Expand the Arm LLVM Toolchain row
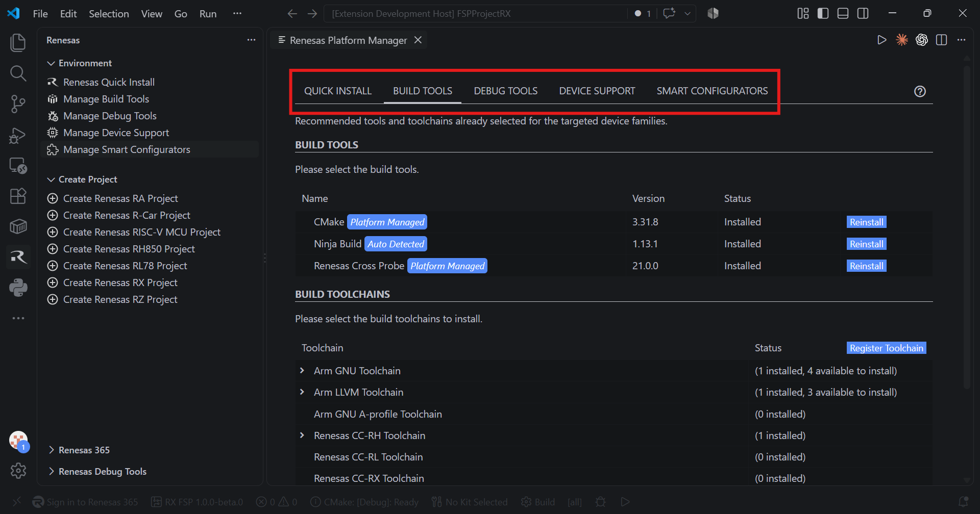 [x=302, y=392]
